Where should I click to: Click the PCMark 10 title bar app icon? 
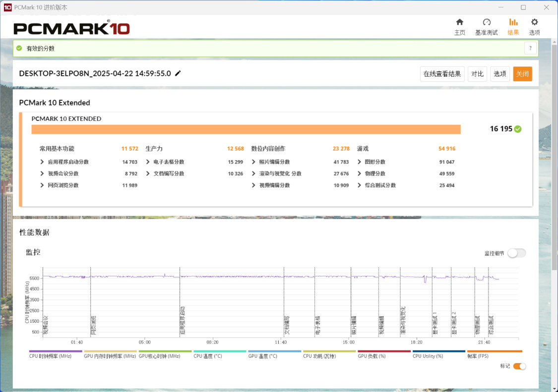[7, 7]
